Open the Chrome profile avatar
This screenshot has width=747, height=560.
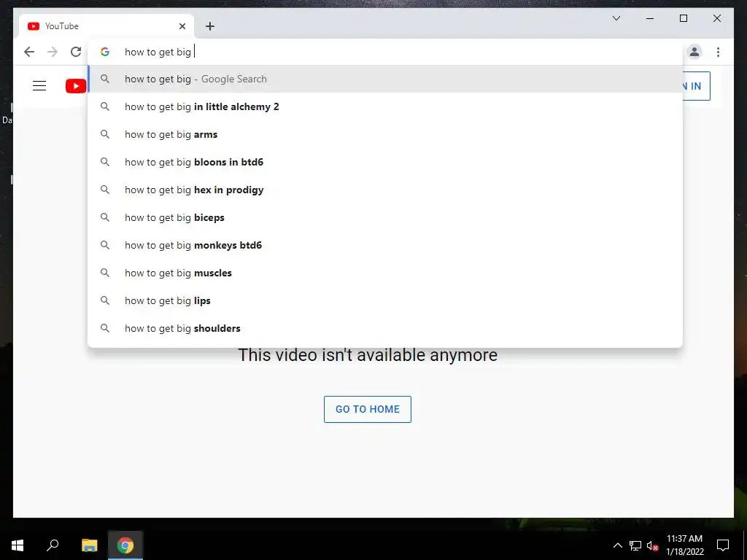coord(694,52)
